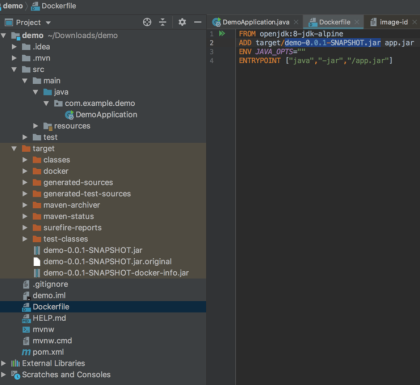
Task: Click the demo breadcrumb in navigation bar
Action: tap(13, 6)
